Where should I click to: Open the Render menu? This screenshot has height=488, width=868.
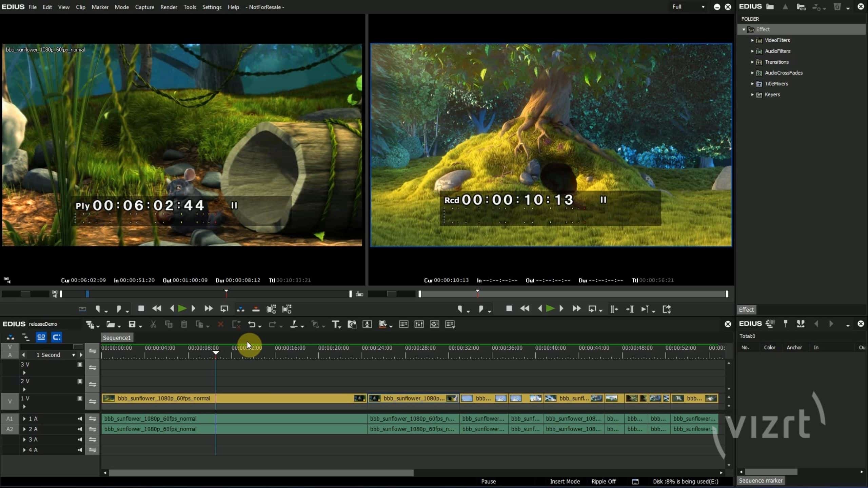point(169,7)
